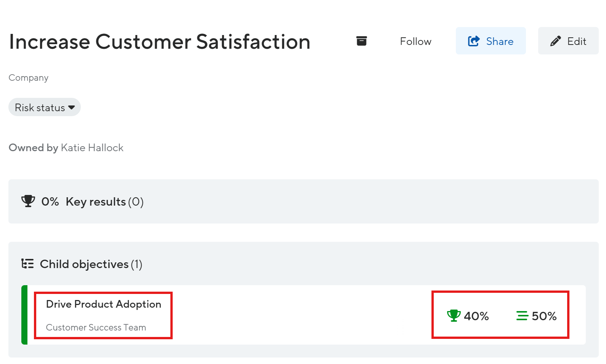Click the pencil edit icon
Screen dimensions: 606x364
(556, 41)
